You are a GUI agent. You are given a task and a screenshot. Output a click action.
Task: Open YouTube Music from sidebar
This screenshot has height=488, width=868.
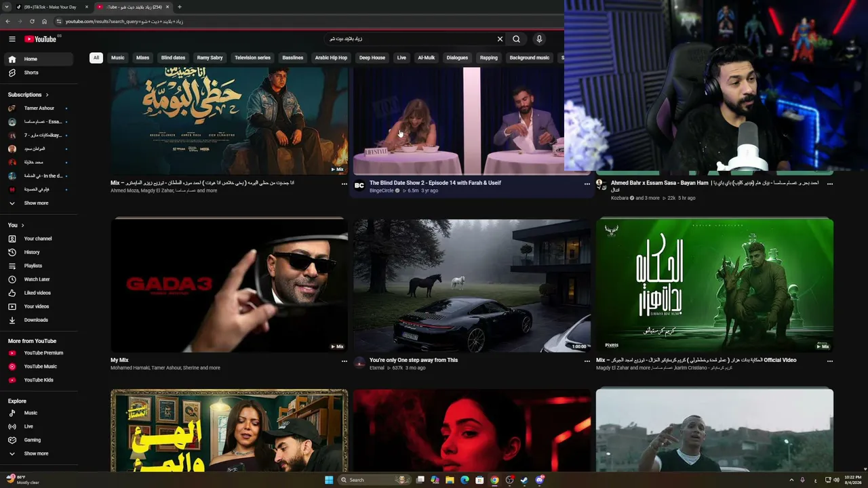tap(37, 366)
